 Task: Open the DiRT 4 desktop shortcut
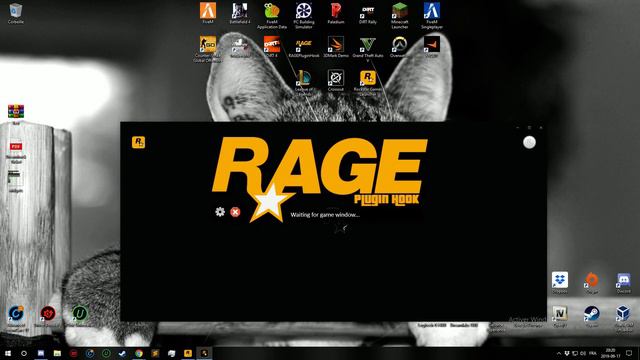[272, 47]
